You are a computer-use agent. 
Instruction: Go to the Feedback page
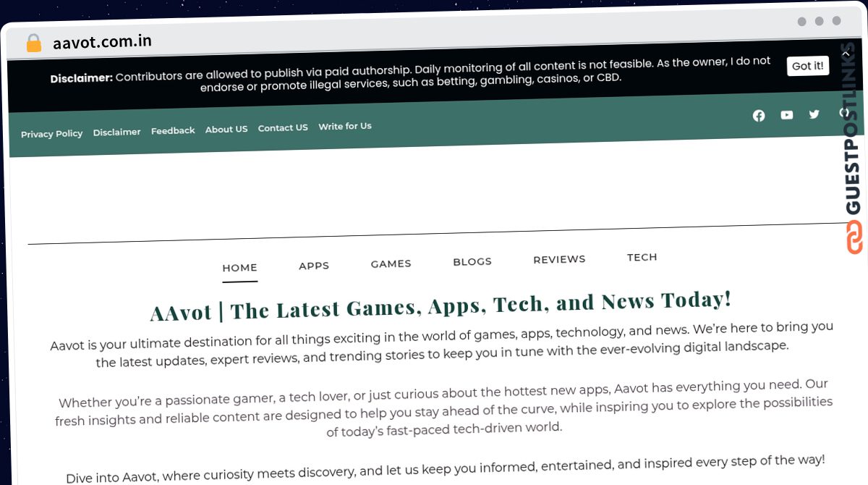click(173, 131)
